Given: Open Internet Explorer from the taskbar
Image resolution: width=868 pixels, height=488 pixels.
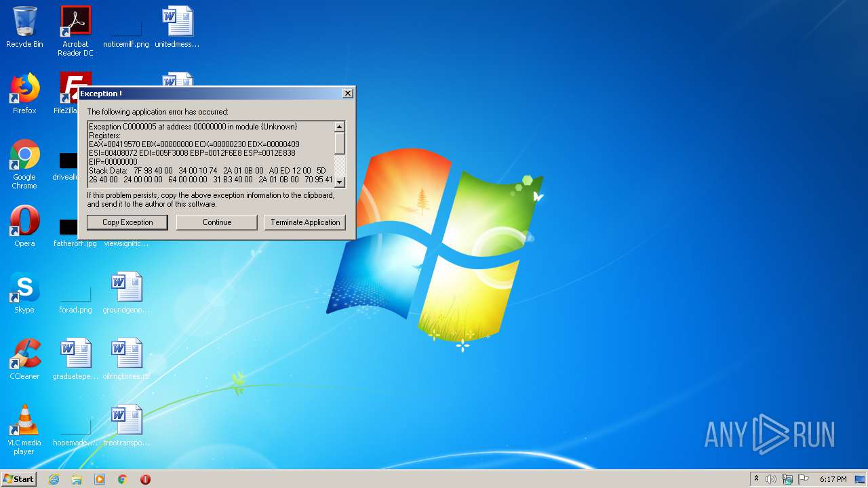Looking at the screenshot, I should (54, 479).
